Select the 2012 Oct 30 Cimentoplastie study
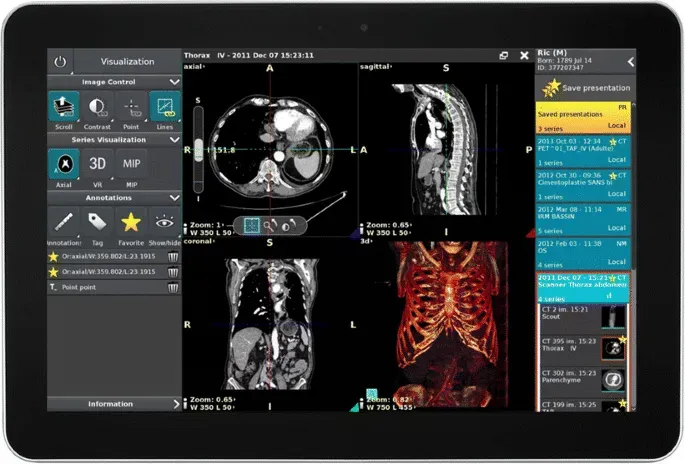This screenshot has height=464, width=685. pyautogui.click(x=583, y=185)
